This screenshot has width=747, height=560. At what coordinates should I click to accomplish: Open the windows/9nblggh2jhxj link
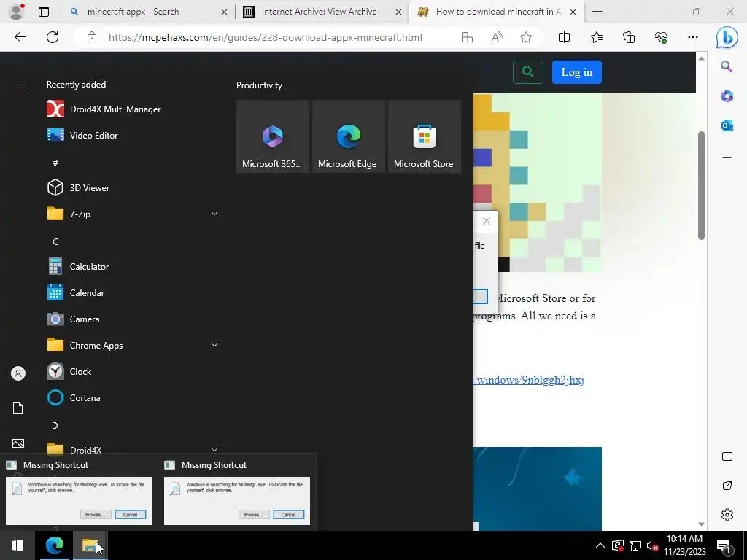(x=528, y=380)
